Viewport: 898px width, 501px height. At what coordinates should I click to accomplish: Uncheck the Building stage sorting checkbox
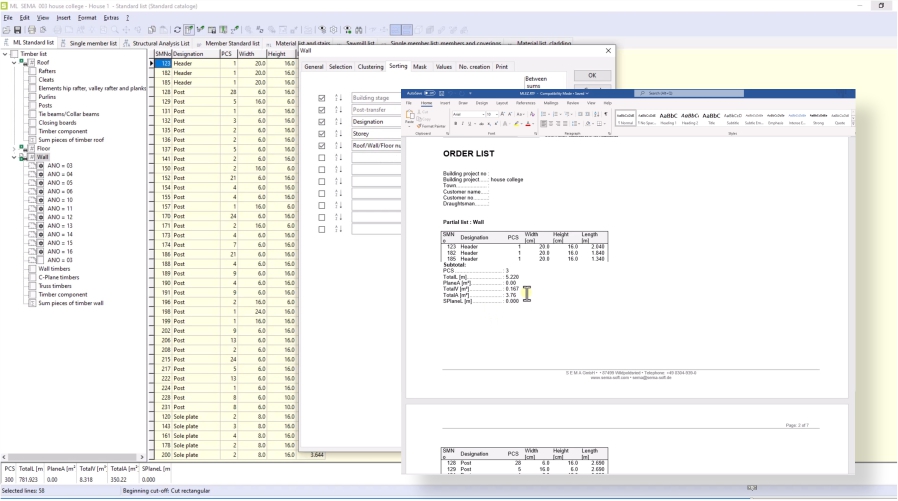pyautogui.click(x=321, y=98)
